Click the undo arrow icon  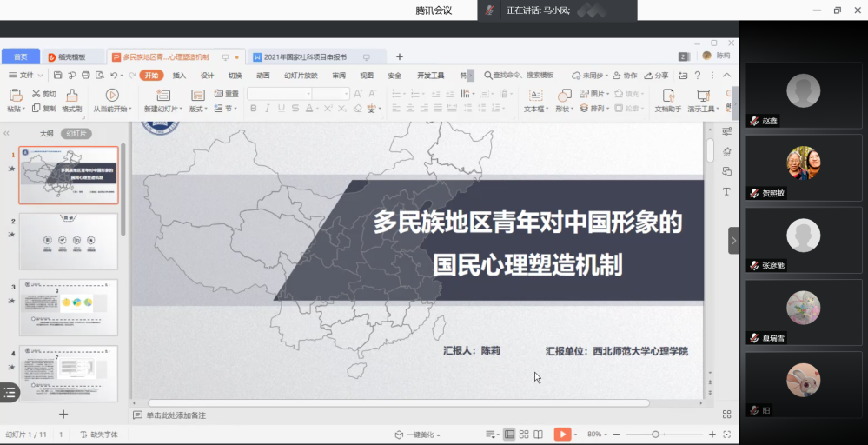click(x=114, y=76)
